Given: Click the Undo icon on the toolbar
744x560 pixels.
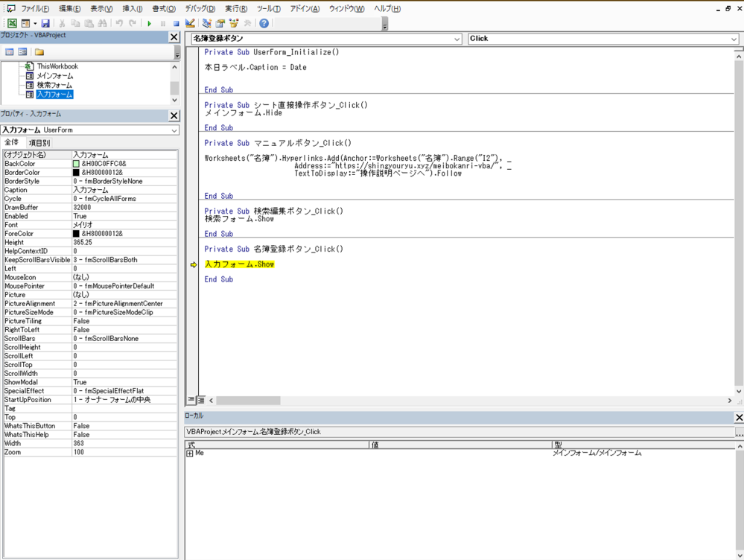Looking at the screenshot, I should 120,23.
